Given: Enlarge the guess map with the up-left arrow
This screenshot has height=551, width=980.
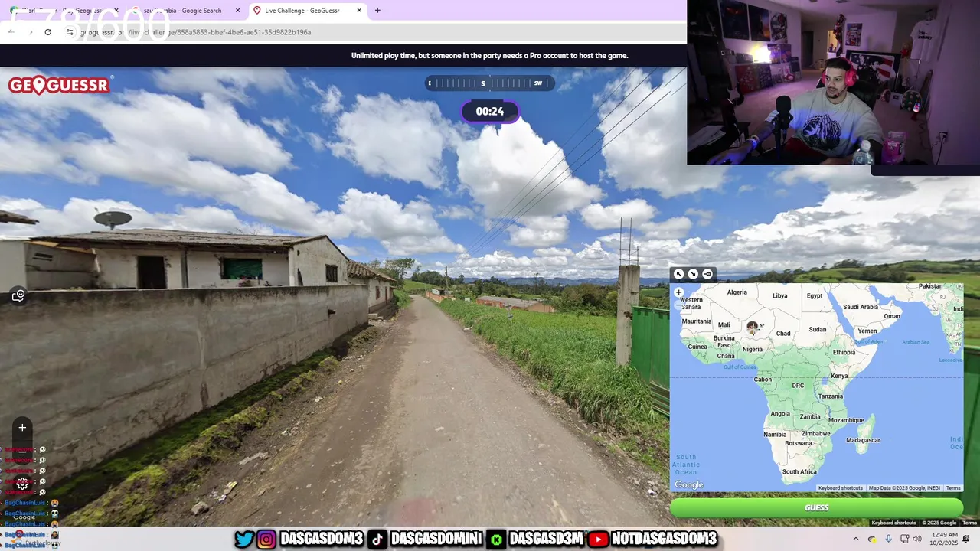Looking at the screenshot, I should coord(678,274).
